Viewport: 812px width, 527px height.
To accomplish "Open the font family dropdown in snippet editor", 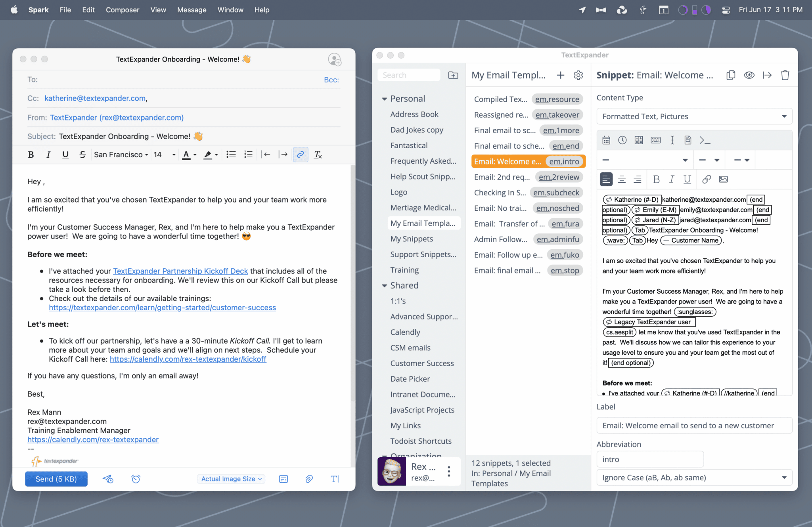I will (x=645, y=160).
